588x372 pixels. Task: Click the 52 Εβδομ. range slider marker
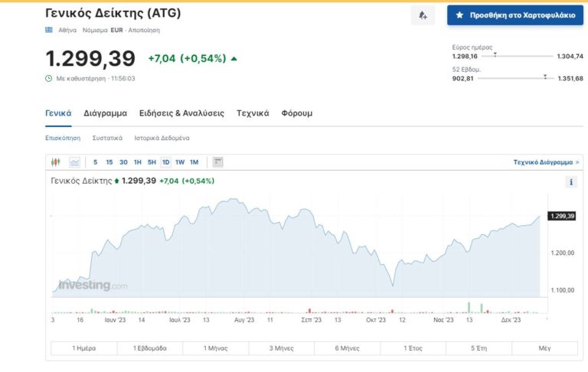545,77
